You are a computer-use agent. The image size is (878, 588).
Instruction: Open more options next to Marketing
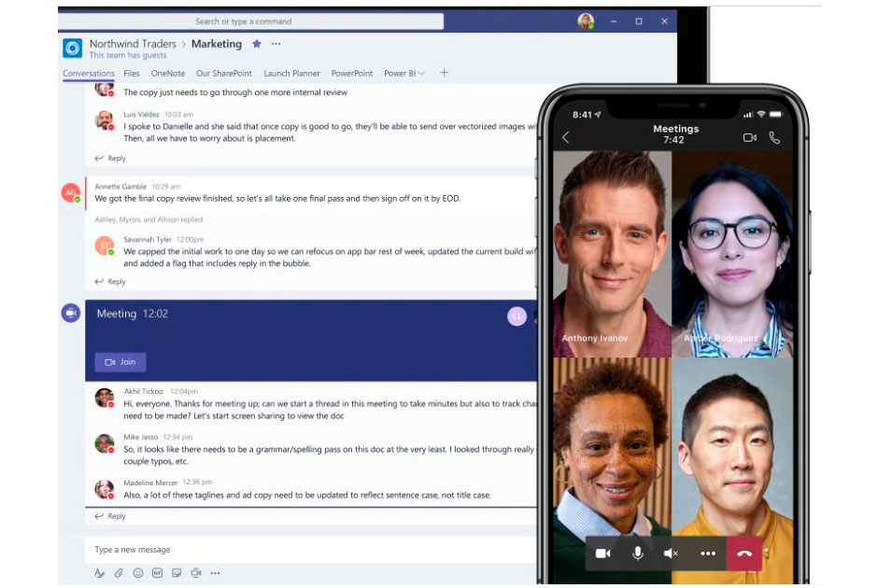click(x=276, y=44)
